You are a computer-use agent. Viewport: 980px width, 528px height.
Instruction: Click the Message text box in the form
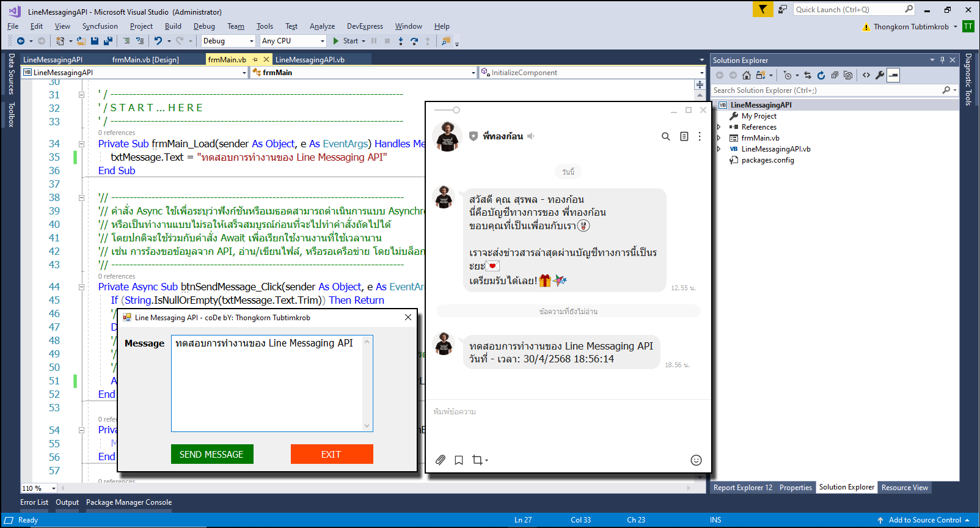click(x=272, y=383)
